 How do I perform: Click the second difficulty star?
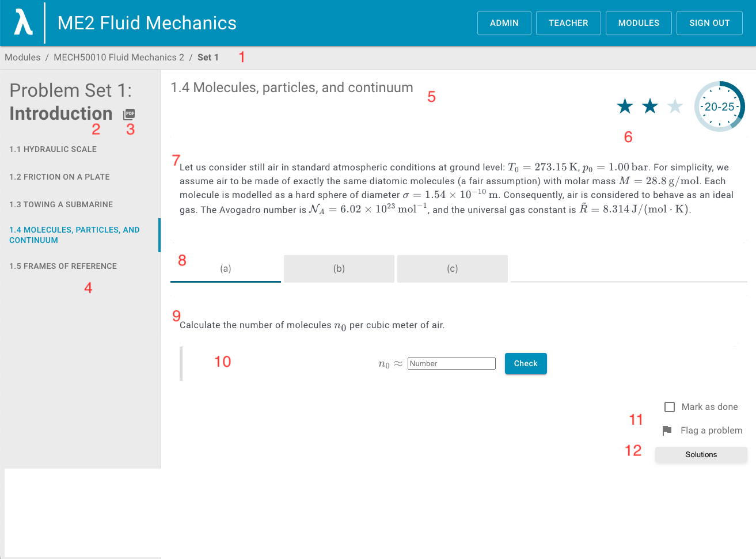(649, 105)
